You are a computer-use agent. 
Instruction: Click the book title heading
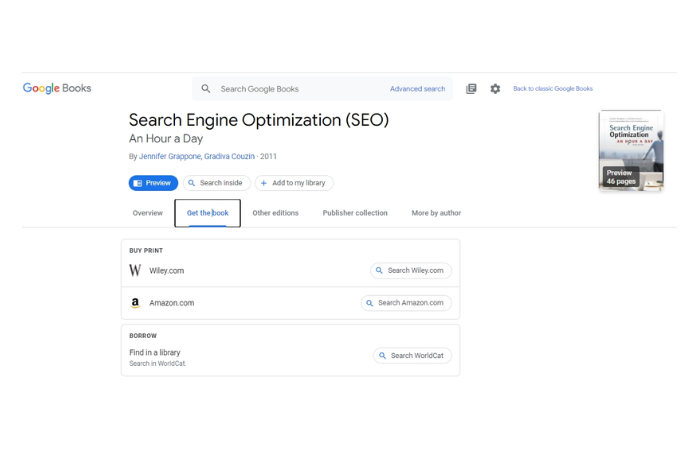coord(259,120)
